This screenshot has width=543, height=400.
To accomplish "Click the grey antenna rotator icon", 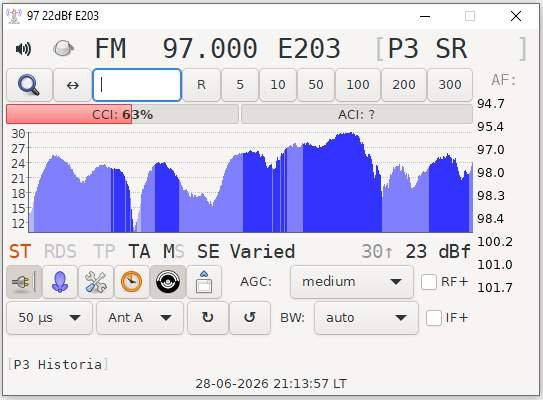I will tap(63, 48).
